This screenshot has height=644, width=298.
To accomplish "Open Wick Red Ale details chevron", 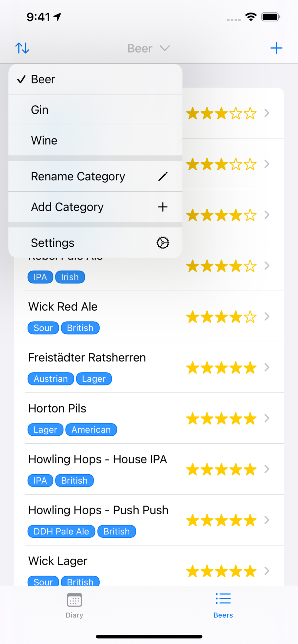I will pyautogui.click(x=267, y=317).
